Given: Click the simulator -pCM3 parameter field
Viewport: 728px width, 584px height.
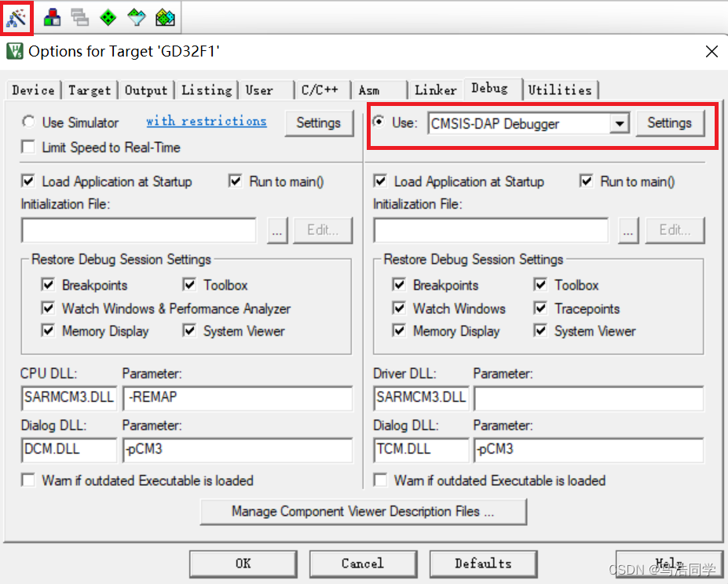Looking at the screenshot, I should tap(238, 450).
